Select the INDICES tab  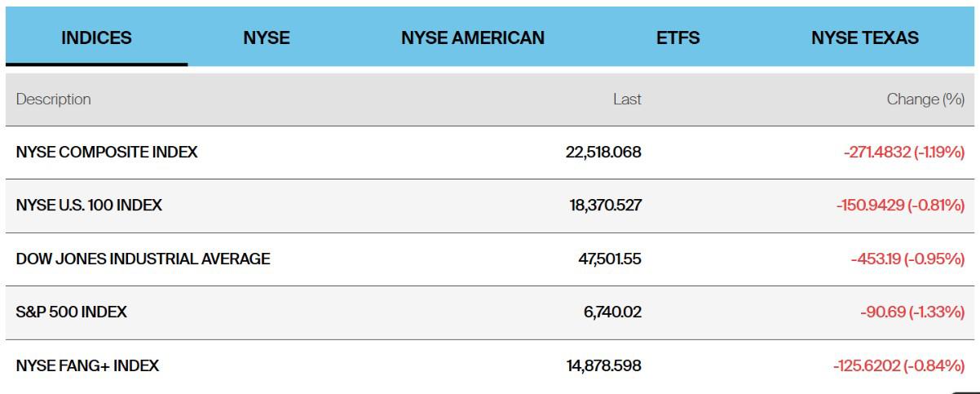click(96, 38)
